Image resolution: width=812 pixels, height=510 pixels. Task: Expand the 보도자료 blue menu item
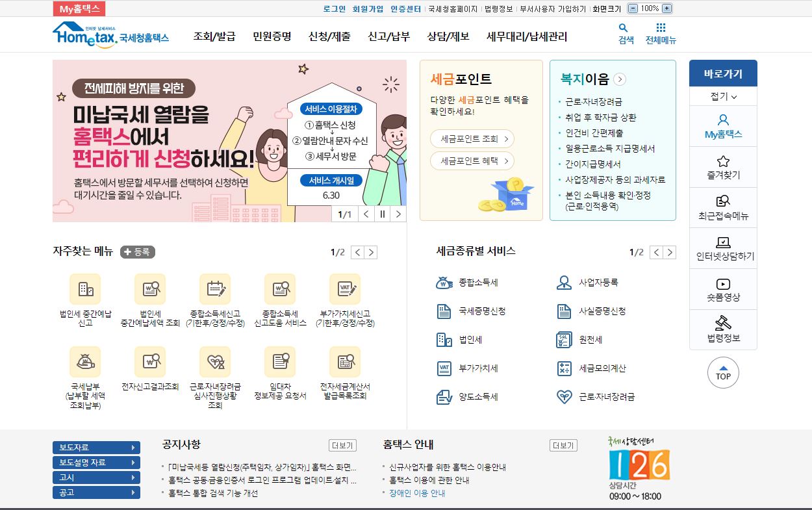pos(96,448)
